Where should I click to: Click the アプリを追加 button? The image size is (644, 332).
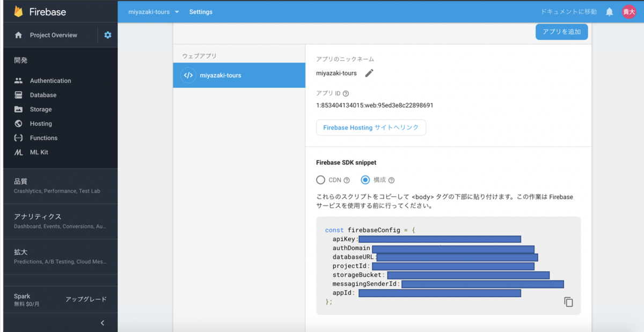click(561, 32)
